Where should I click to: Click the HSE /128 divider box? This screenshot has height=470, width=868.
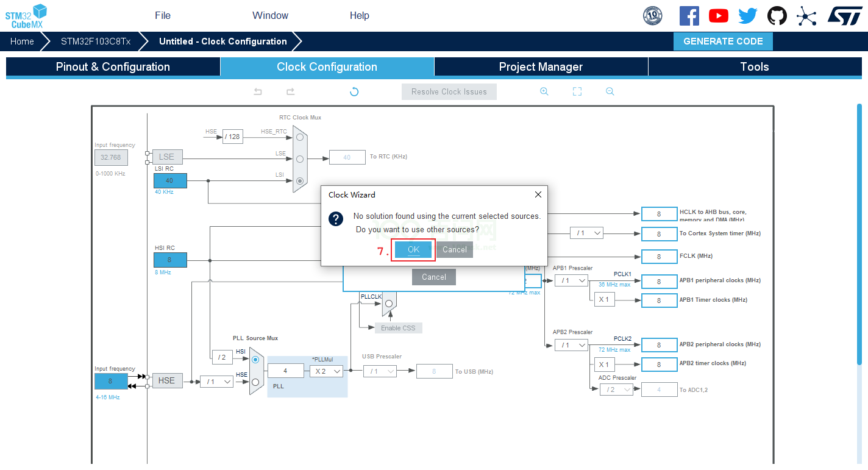(x=232, y=137)
